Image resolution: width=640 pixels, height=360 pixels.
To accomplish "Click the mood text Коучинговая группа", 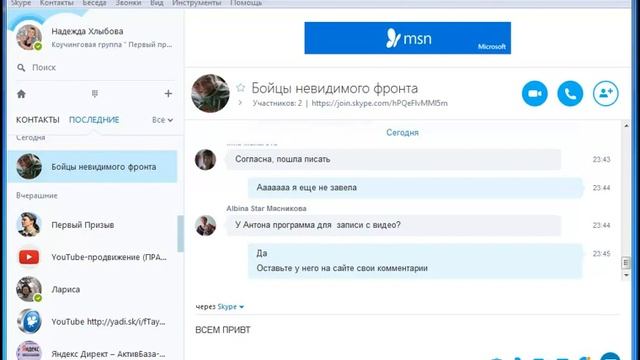I will (x=112, y=44).
